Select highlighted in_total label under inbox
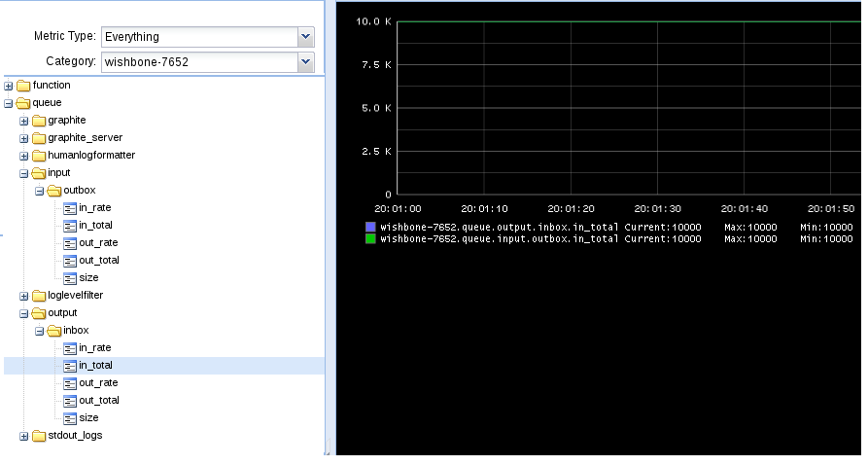The height and width of the screenshot is (465, 868). (96, 365)
